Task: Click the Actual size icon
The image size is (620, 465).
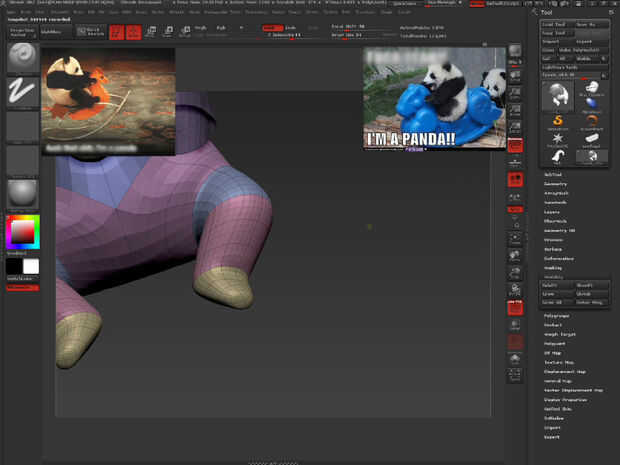Action: pos(515,111)
